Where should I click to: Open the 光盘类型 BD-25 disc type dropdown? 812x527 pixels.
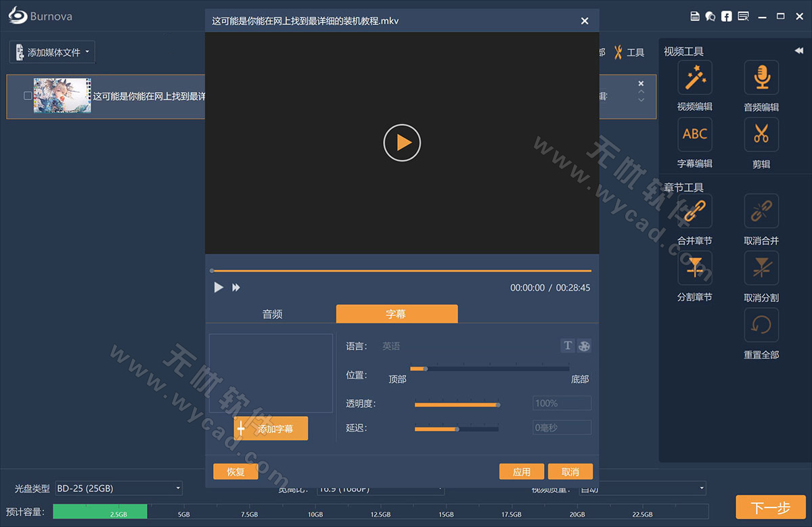[118, 488]
